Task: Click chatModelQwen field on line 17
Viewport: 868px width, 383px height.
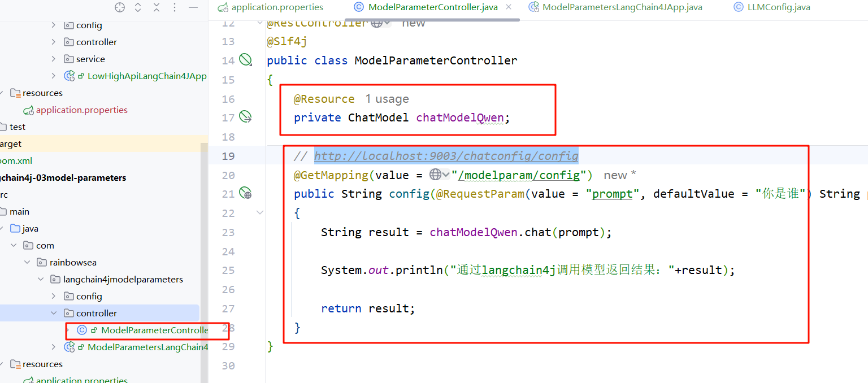Action: 460,117
